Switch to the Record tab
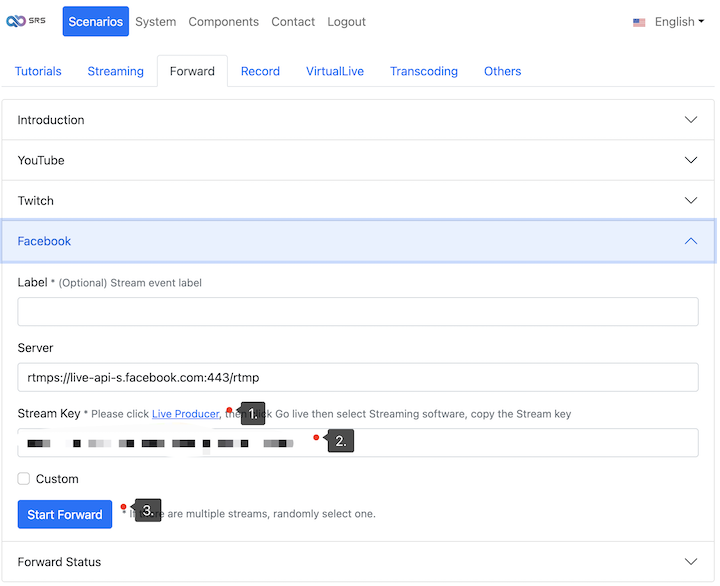This screenshot has height=586, width=720. pyautogui.click(x=260, y=71)
